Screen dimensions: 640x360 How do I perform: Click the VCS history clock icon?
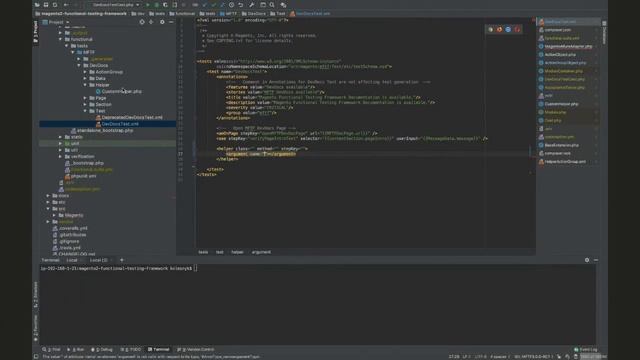[x=231, y=5]
